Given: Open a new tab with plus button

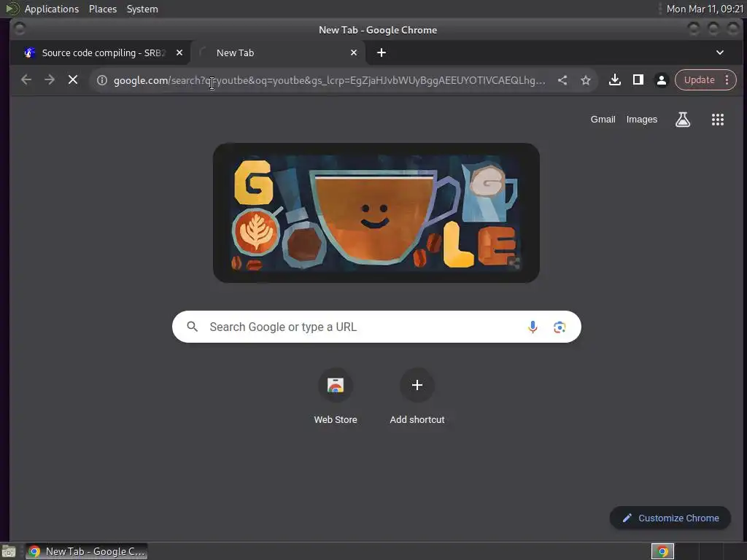Looking at the screenshot, I should point(382,52).
